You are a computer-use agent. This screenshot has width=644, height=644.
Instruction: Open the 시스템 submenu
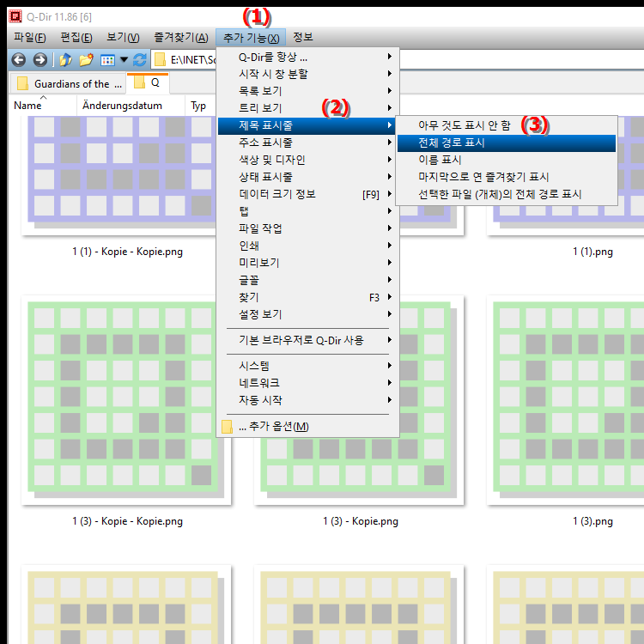[307, 366]
